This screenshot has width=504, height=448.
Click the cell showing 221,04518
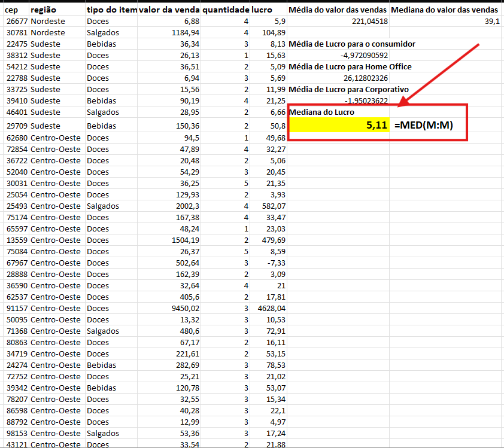[x=338, y=21]
